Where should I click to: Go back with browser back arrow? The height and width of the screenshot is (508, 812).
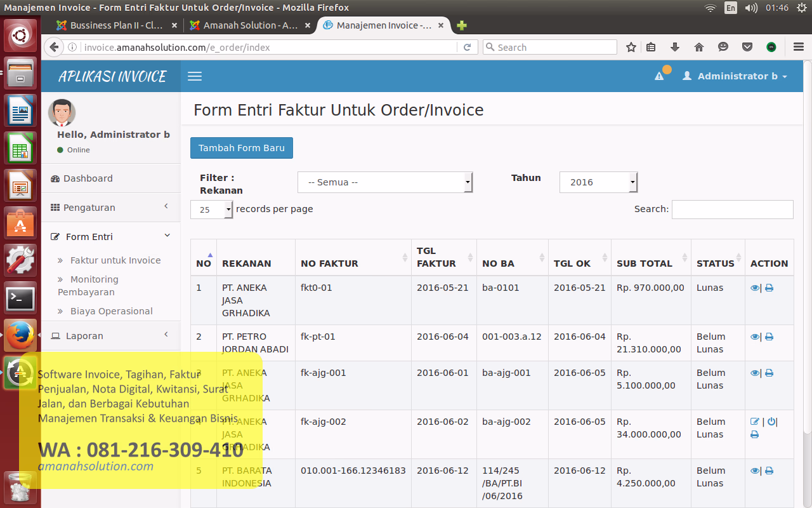tap(54, 47)
